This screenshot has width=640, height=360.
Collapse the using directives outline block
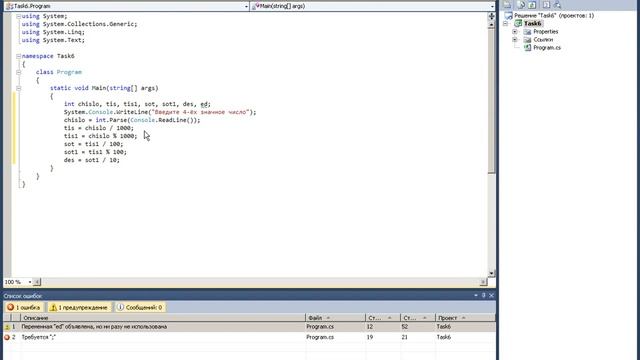coord(18,16)
